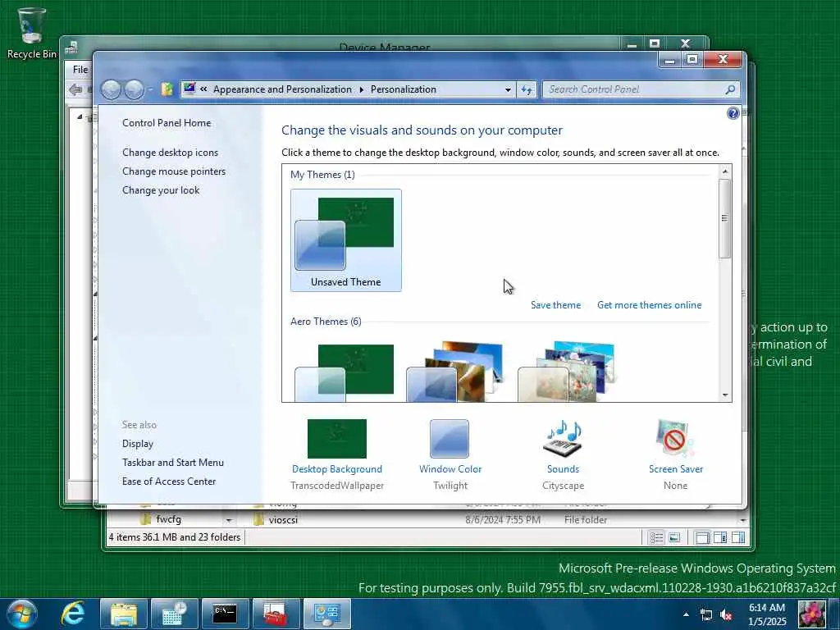The width and height of the screenshot is (840, 630).
Task: Open the Recycle Bin desktop icon
Action: [31, 32]
